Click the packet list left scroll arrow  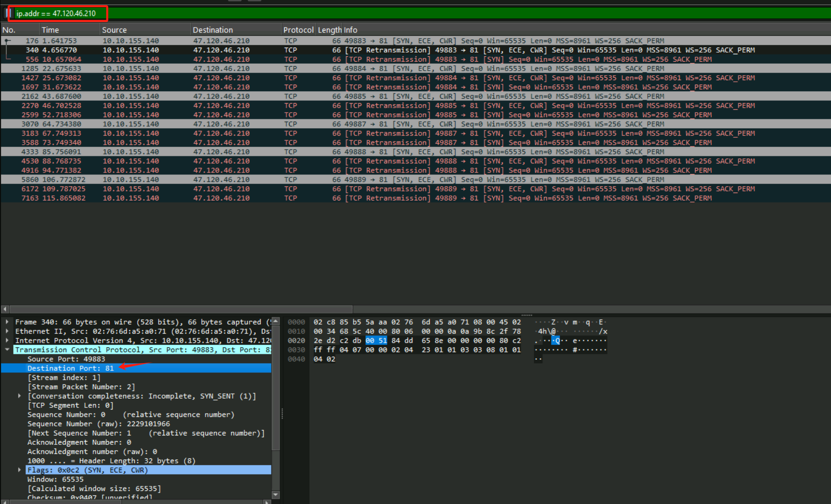click(x=5, y=309)
